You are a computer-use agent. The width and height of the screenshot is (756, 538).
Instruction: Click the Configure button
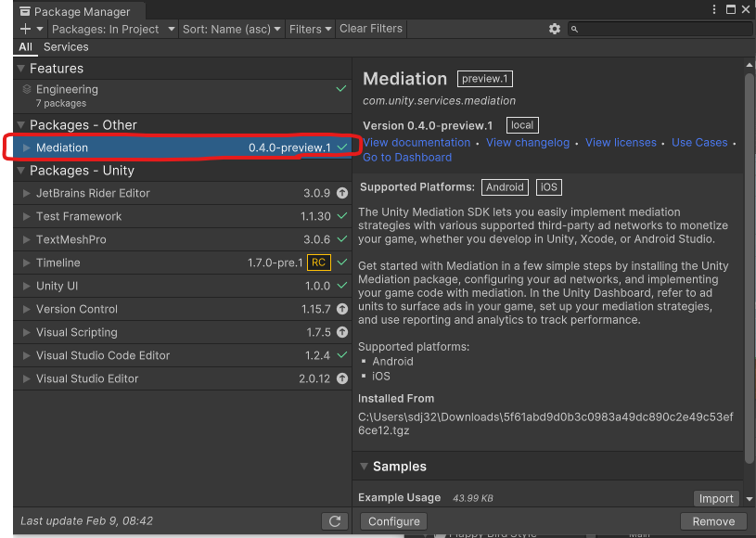pyautogui.click(x=394, y=521)
